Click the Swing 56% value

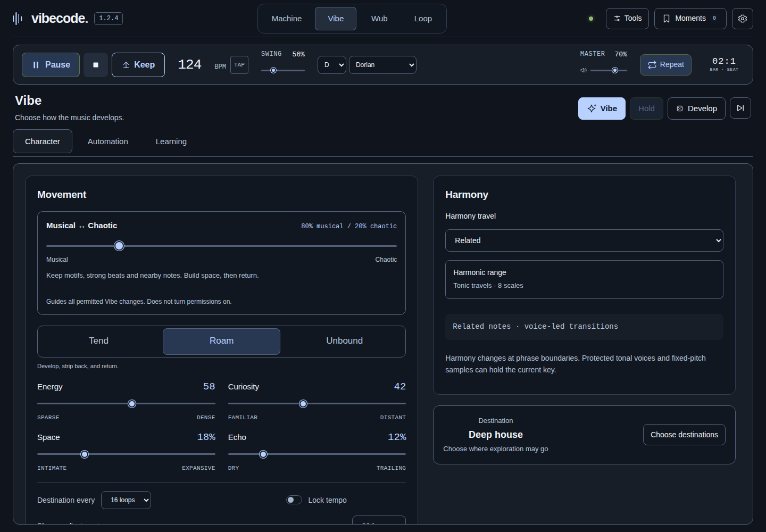click(298, 54)
